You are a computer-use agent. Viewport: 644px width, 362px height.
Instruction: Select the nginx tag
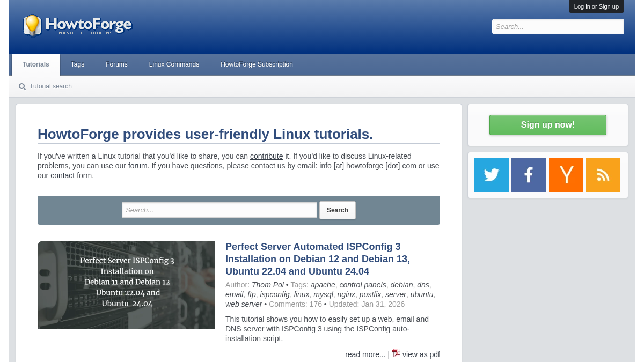click(346, 294)
